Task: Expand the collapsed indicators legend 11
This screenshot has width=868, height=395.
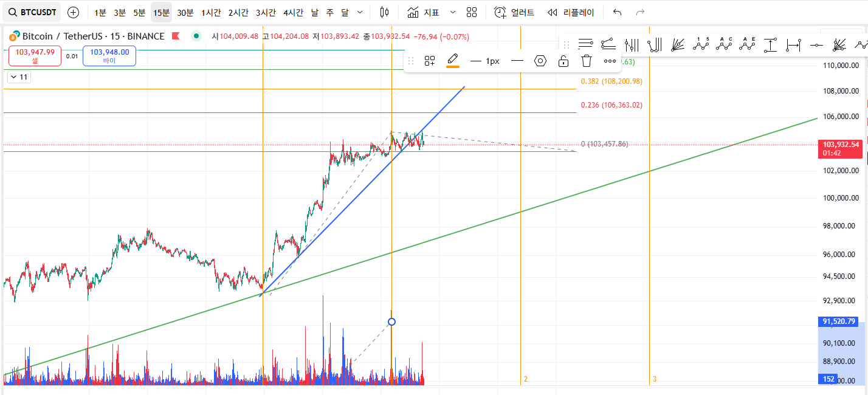Action: (19, 77)
